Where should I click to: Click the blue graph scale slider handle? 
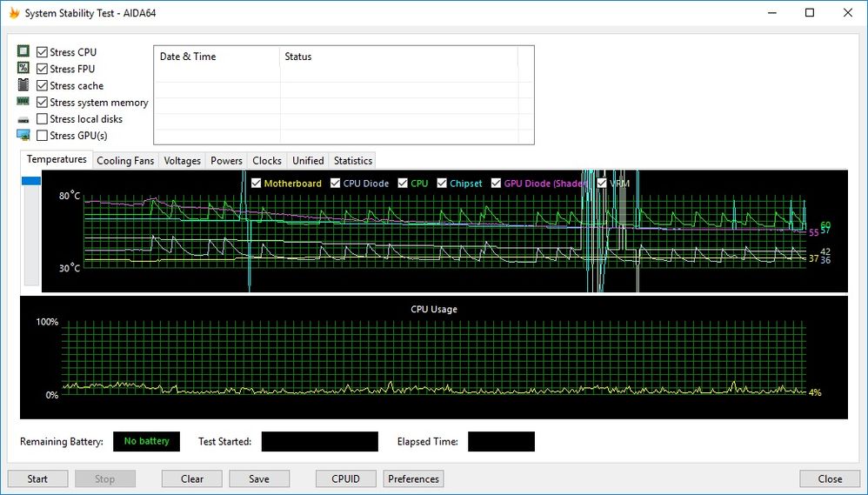pos(31,181)
